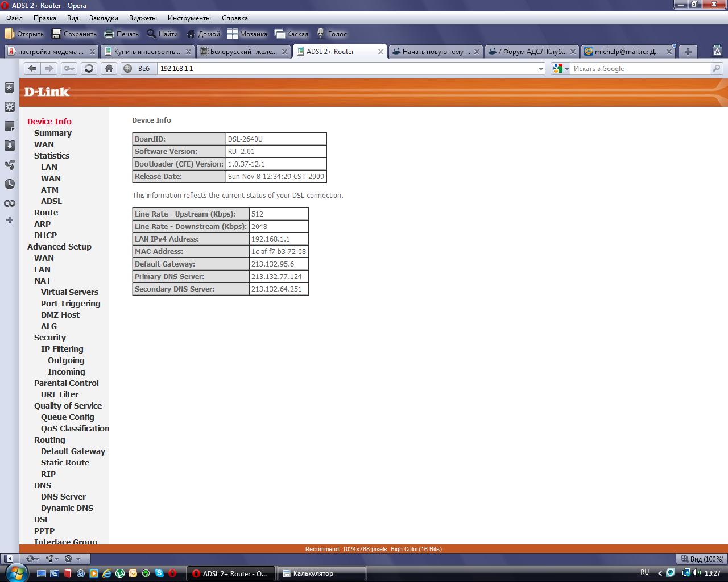The height and width of the screenshot is (582, 728).
Task: Switch to the michelp@mail.ru tab
Action: 628,52
